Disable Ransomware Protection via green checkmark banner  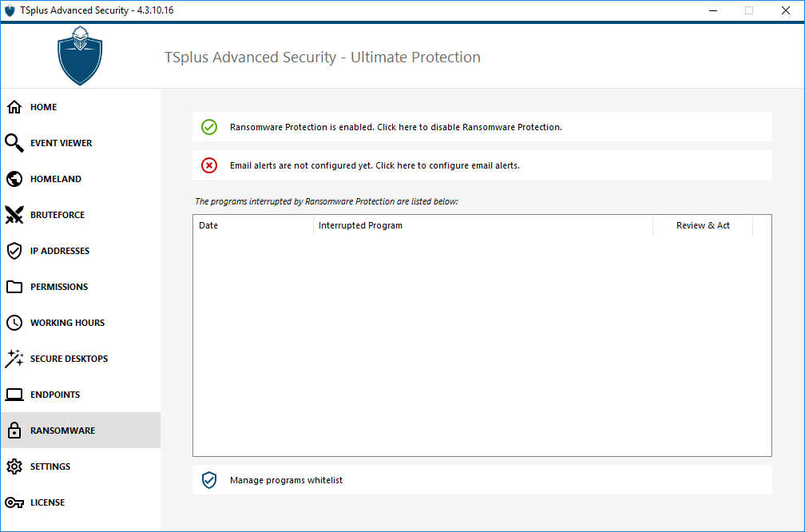click(x=395, y=127)
